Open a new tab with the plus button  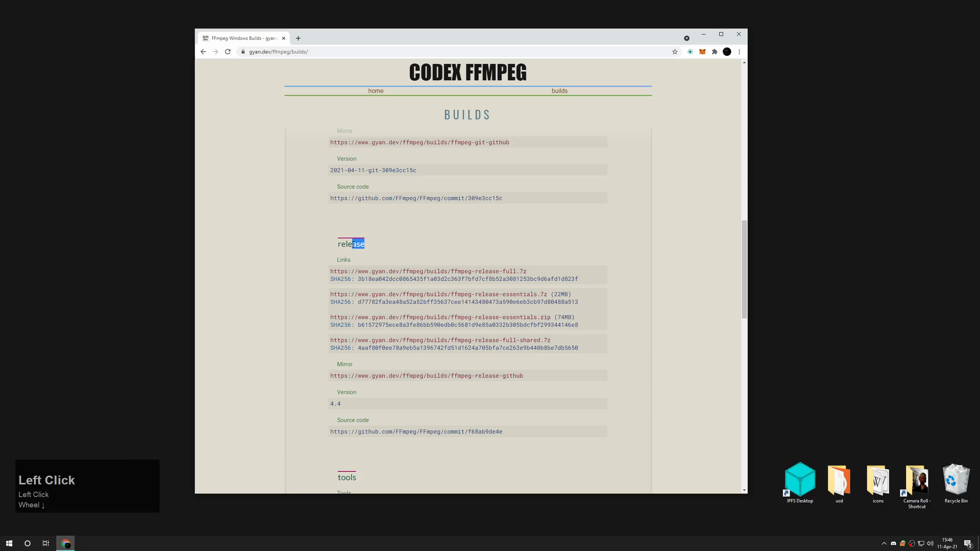tap(298, 38)
